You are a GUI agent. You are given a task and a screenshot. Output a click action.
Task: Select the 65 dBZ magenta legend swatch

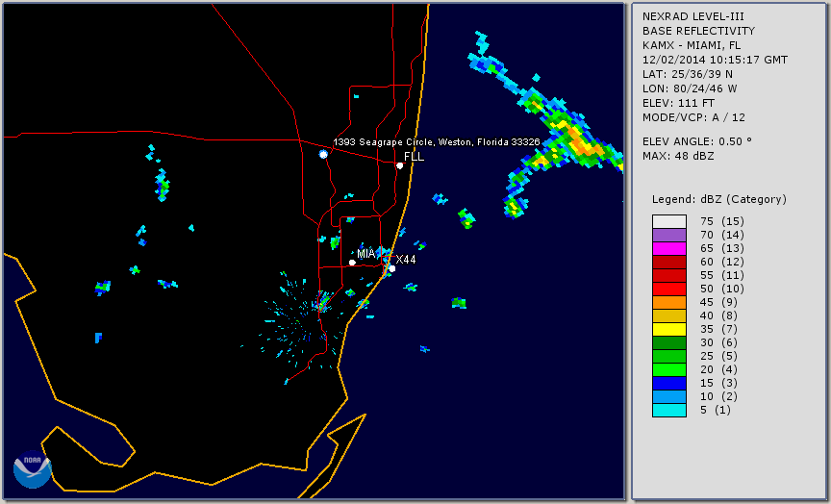[x=669, y=248]
